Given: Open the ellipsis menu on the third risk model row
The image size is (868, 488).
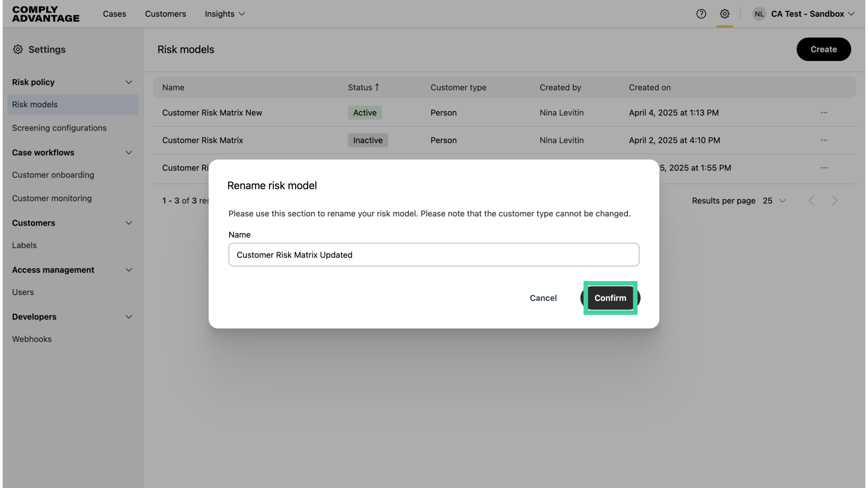Looking at the screenshot, I should tap(824, 168).
